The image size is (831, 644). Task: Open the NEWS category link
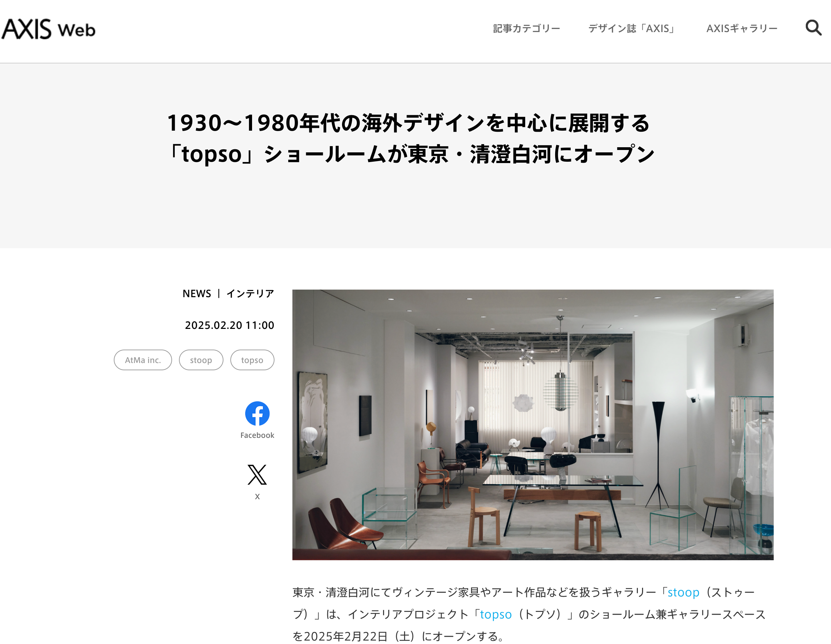pos(197,294)
